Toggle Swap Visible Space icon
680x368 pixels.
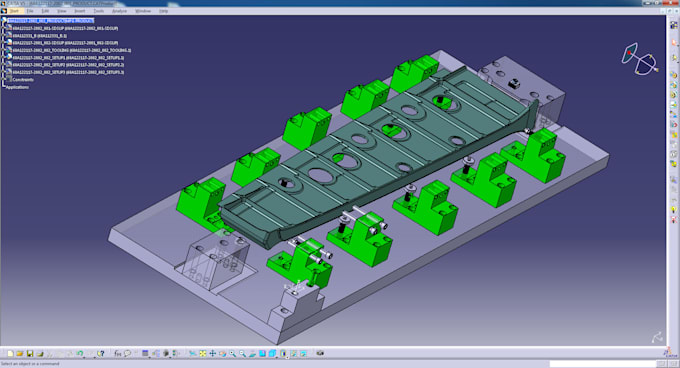(x=304, y=354)
